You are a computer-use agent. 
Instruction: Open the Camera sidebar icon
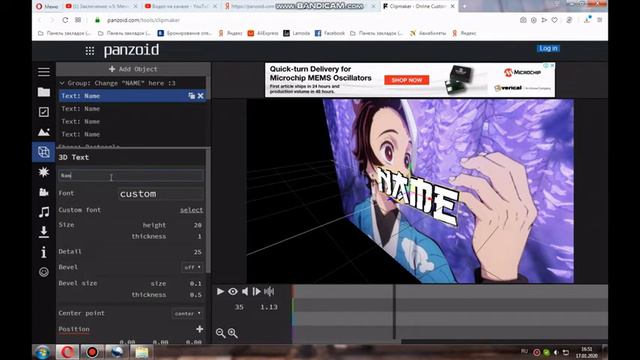tap(44, 192)
